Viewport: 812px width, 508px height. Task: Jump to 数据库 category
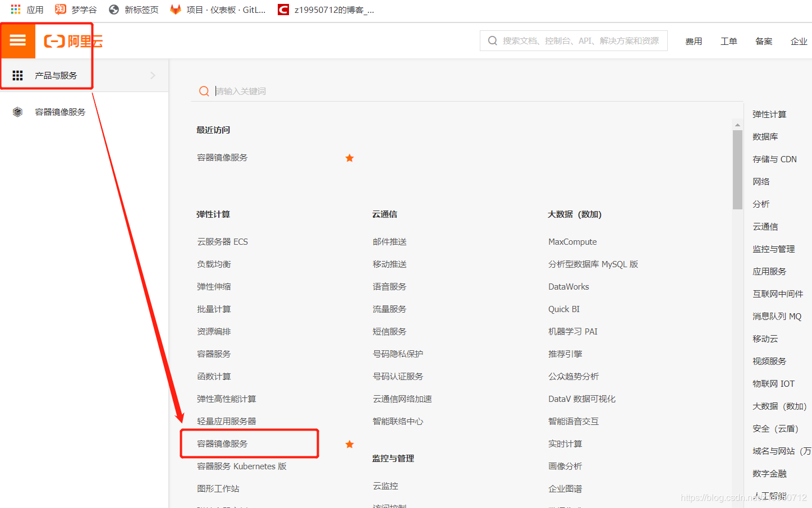[765, 137]
